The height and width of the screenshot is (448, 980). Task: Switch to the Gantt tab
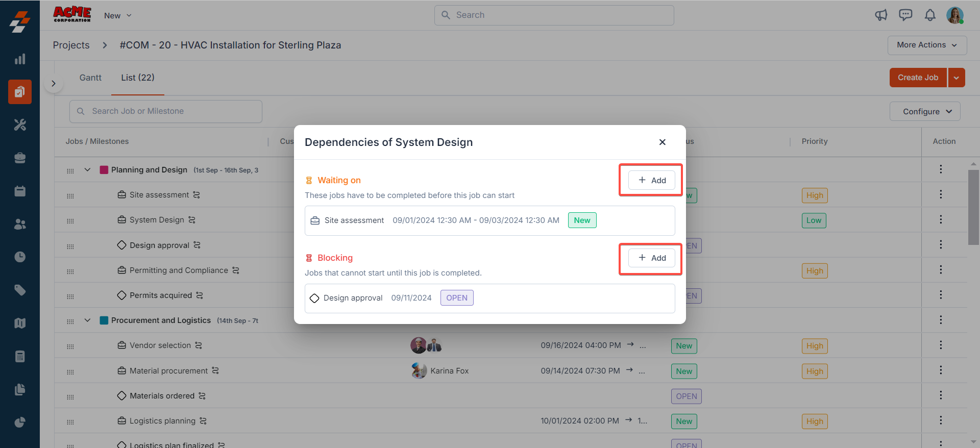pos(90,78)
